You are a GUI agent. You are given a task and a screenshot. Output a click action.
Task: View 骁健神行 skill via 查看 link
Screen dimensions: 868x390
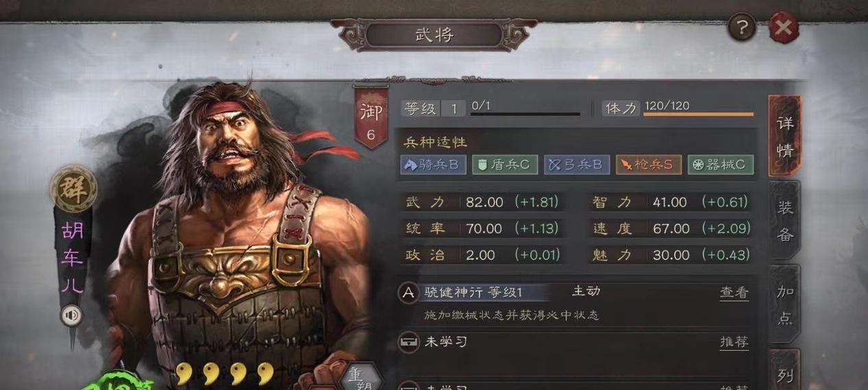[x=734, y=293]
